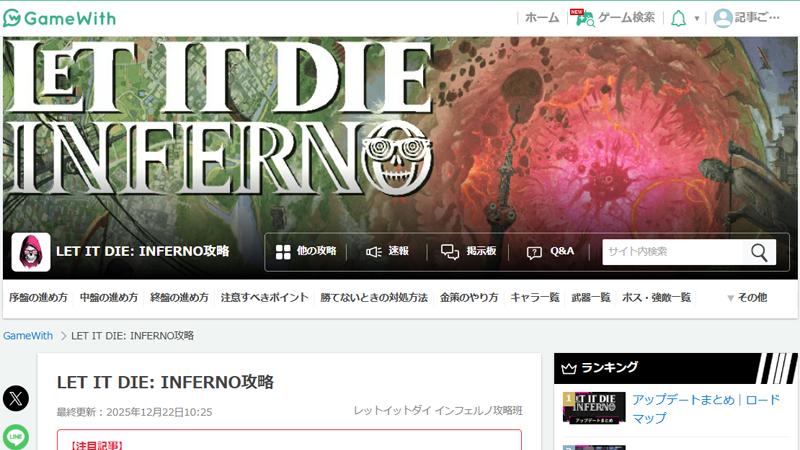800x450 pixels.
Task: Open 終盤の進め方 guide
Action: pyautogui.click(x=180, y=297)
